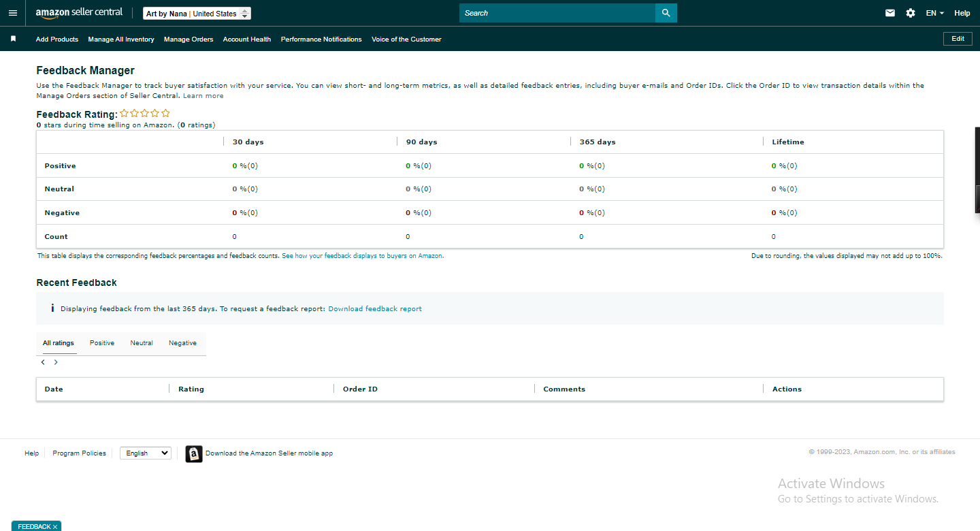The image size is (980, 531).
Task: Click the Date column header
Action: tap(54, 389)
